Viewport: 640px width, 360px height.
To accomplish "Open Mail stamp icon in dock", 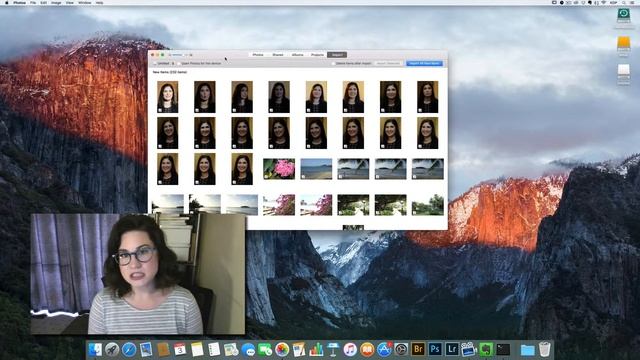I will (x=146, y=350).
